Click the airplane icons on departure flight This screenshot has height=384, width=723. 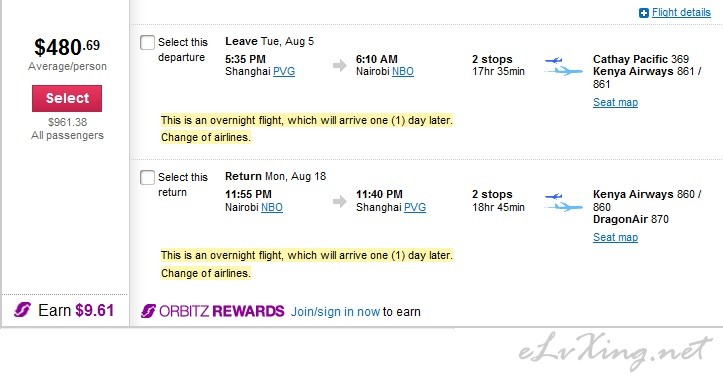click(563, 66)
